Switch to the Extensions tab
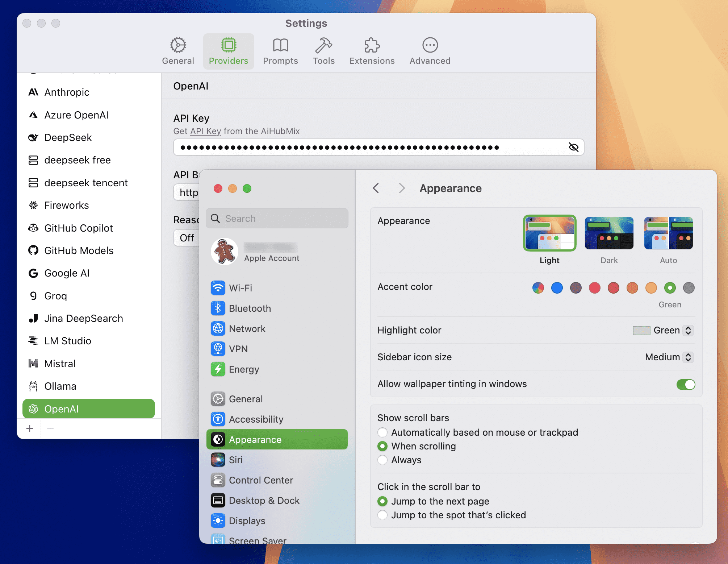728x564 pixels. (372, 51)
